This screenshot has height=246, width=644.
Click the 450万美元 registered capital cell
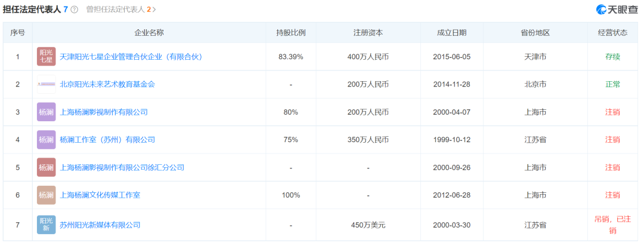click(x=368, y=225)
